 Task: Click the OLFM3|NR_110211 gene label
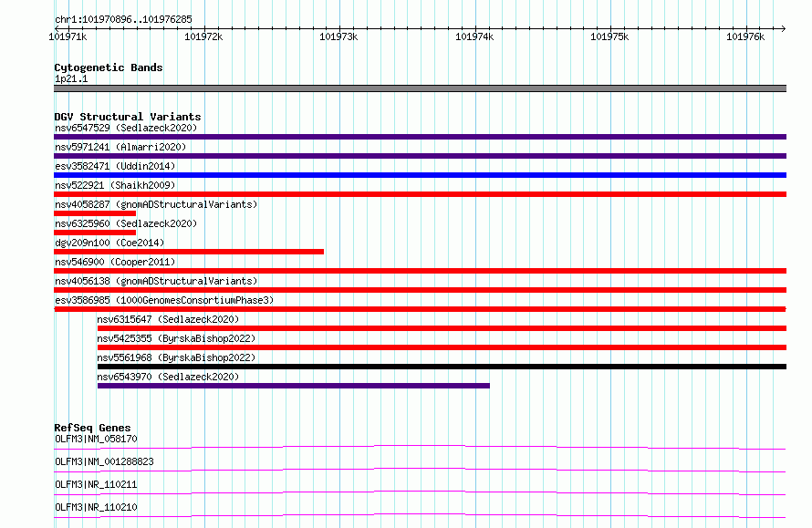(96, 484)
